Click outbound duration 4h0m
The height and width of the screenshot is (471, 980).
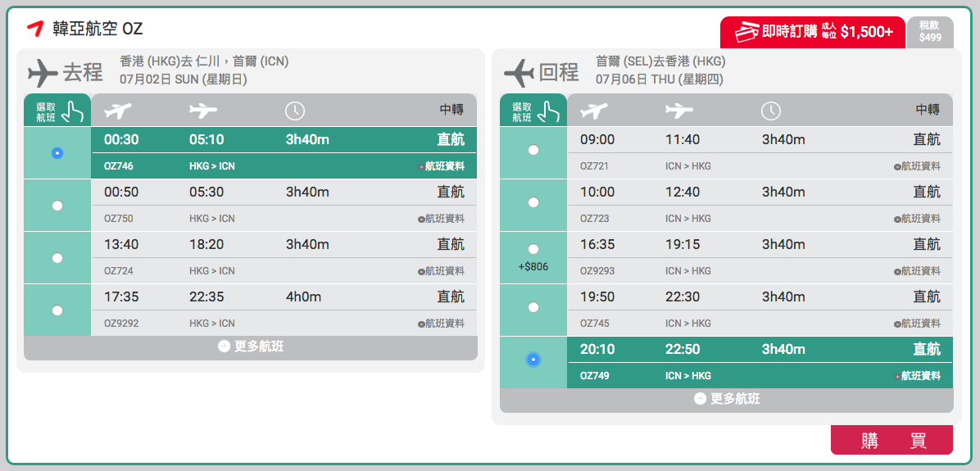[303, 297]
